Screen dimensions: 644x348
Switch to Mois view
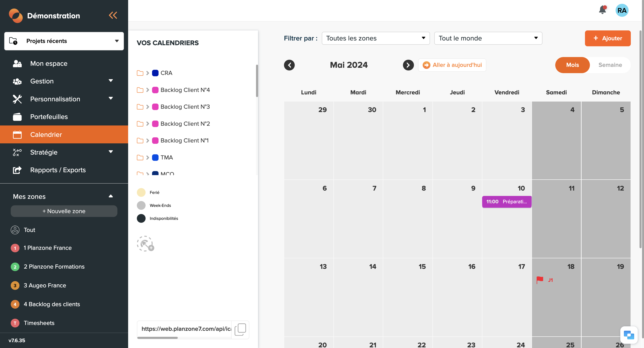[572, 65]
